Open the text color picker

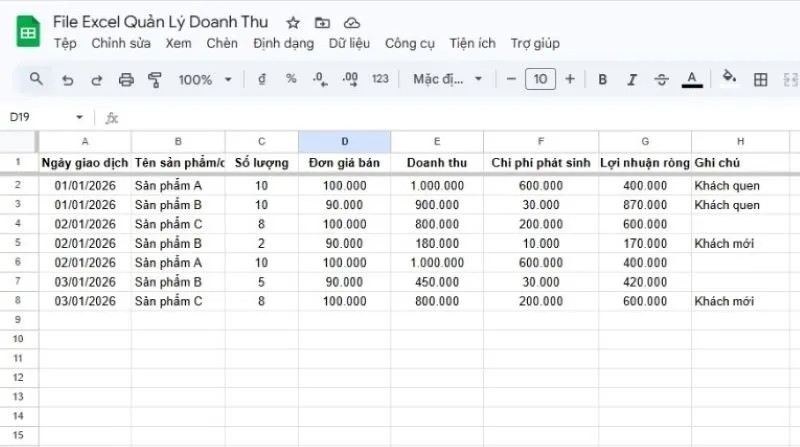pyautogui.click(x=692, y=80)
